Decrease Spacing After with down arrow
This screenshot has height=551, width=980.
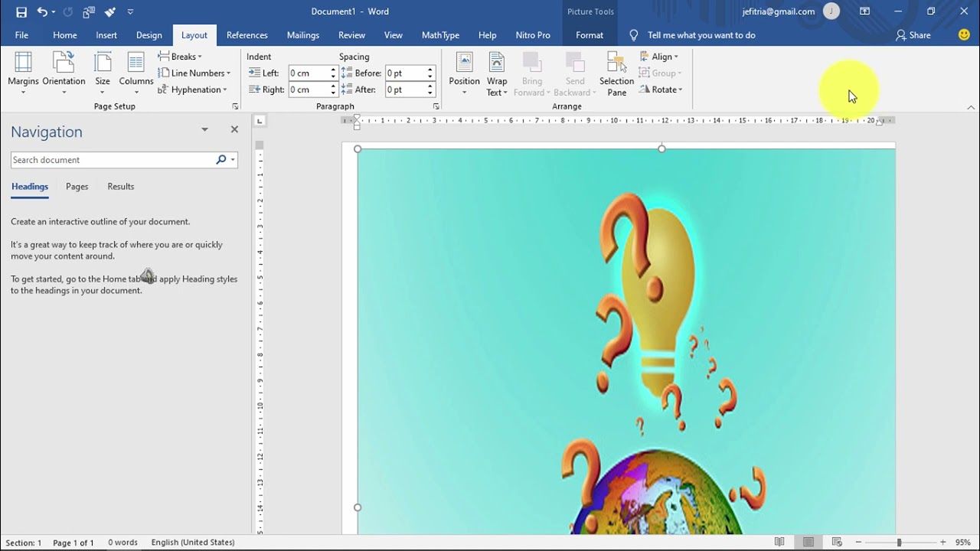point(430,93)
